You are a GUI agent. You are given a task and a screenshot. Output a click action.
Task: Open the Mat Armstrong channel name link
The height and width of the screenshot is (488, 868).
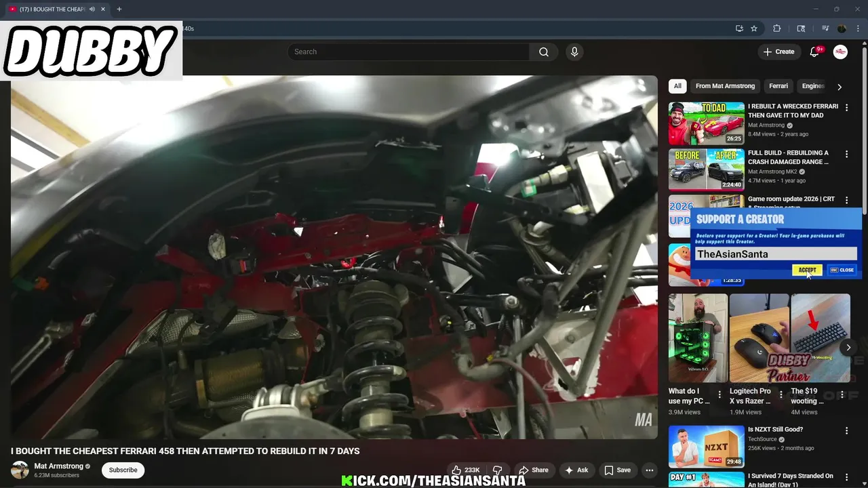[x=58, y=466]
